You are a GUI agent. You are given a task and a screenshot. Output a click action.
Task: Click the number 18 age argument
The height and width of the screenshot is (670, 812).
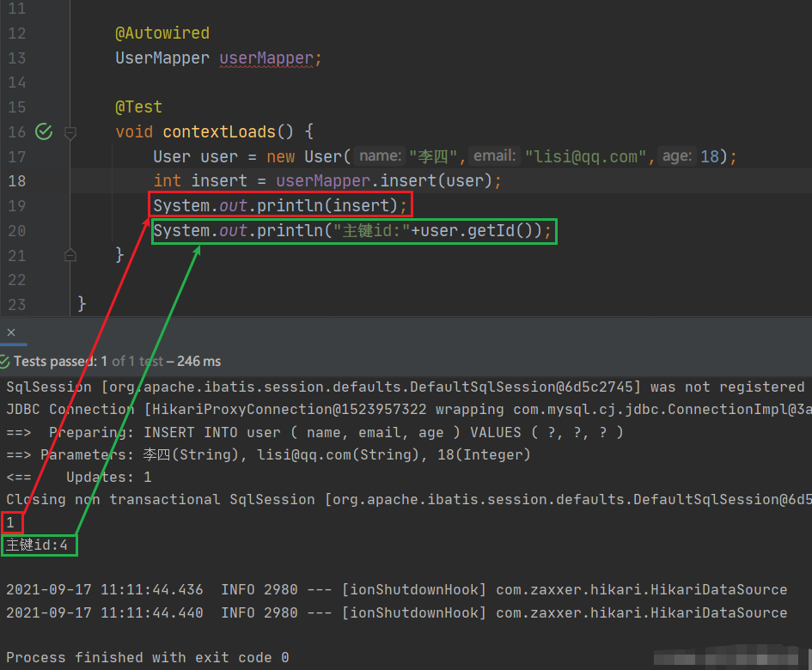click(710, 156)
